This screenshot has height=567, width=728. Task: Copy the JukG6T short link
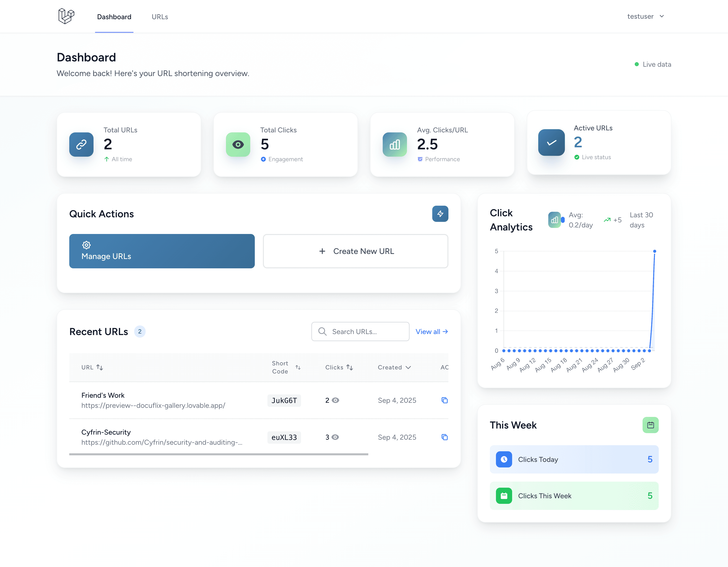[444, 400]
